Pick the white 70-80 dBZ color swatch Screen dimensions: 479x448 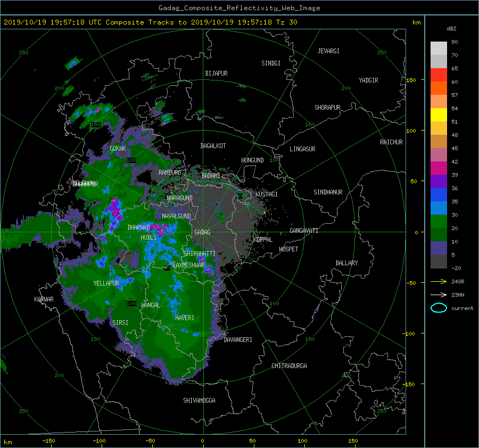(439, 48)
